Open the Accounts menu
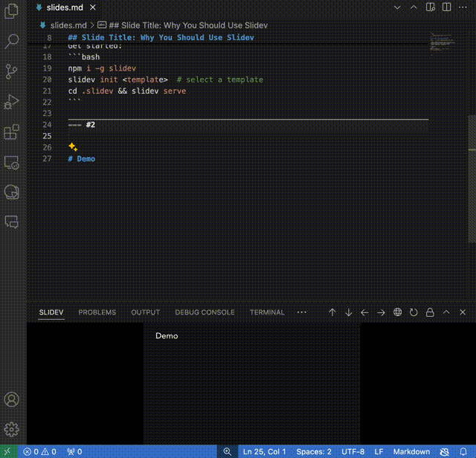This screenshot has height=458, width=476. point(12,399)
